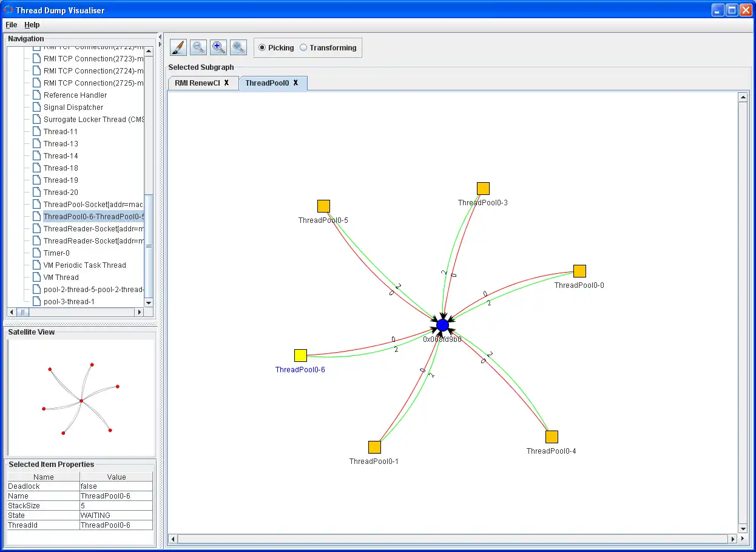This screenshot has width=756, height=552.
Task: Click the file icon beside Signal Dispatcher
Action: click(36, 107)
